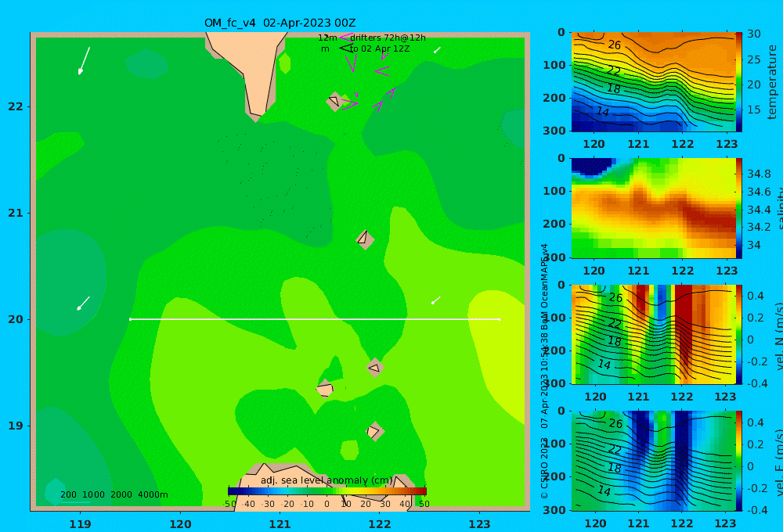Click the white transect line along 20N

coord(315,319)
